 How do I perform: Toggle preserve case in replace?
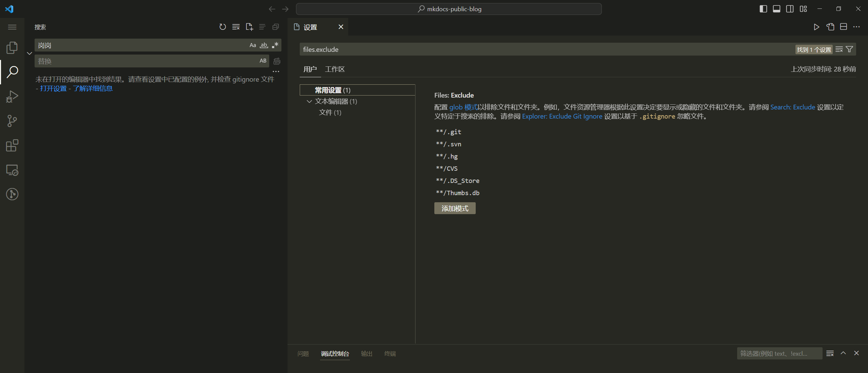263,61
